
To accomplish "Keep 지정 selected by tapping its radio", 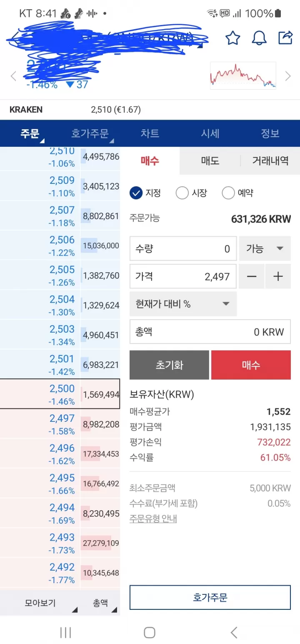I will click(x=135, y=193).
